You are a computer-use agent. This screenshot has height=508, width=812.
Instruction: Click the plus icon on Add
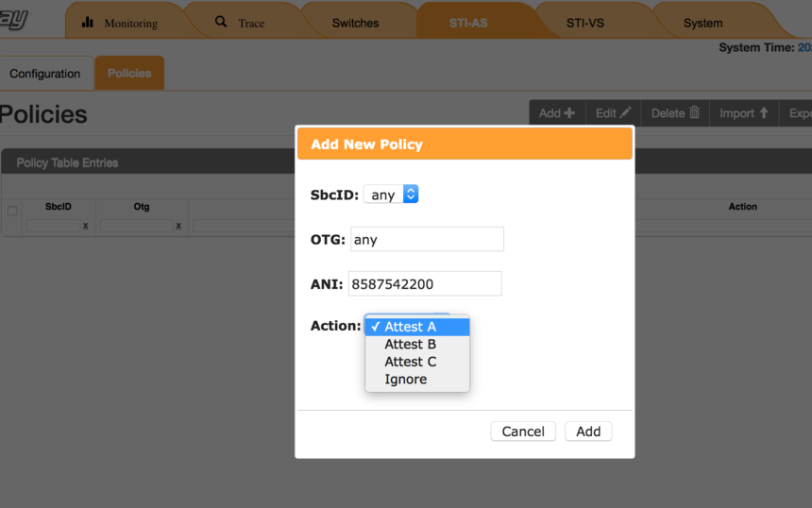coord(569,113)
